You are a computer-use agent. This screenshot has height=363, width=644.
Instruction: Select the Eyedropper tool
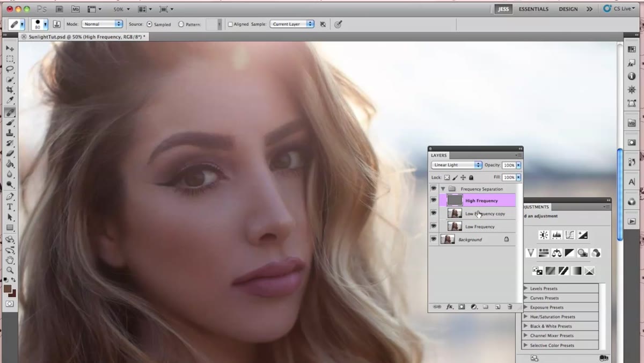(x=10, y=100)
